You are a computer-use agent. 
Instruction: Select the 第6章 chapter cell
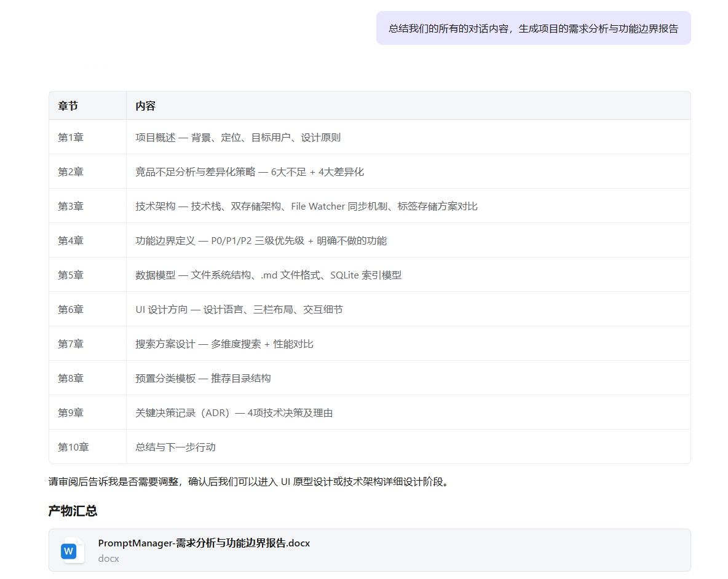pyautogui.click(x=71, y=309)
